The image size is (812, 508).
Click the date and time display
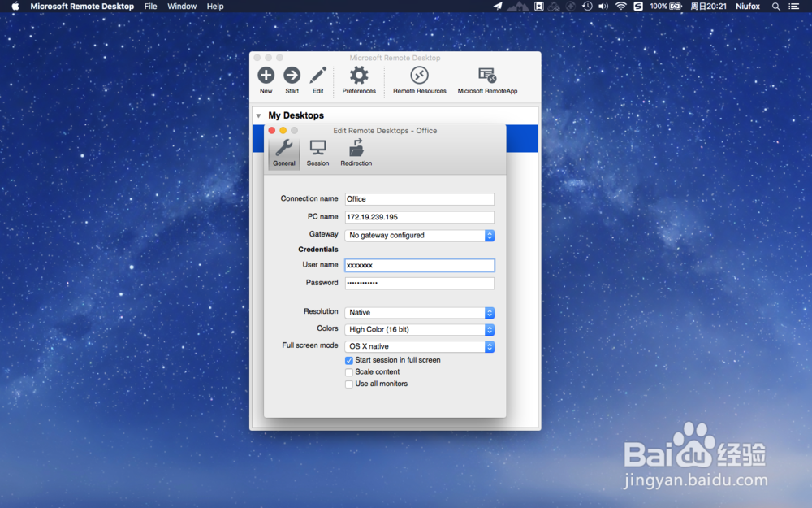coord(708,7)
